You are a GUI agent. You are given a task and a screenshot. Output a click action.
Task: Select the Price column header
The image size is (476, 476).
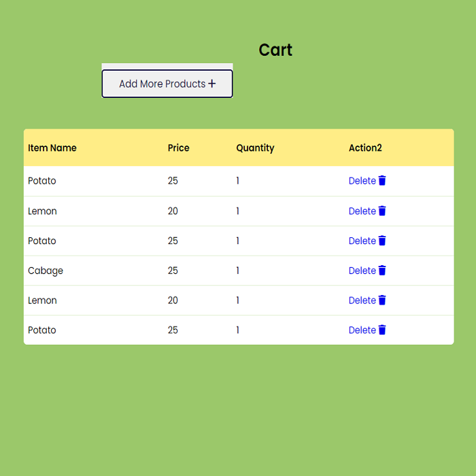pos(179,148)
